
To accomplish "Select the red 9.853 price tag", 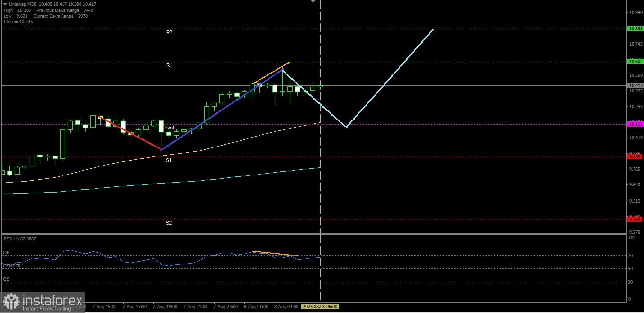I will [635, 156].
